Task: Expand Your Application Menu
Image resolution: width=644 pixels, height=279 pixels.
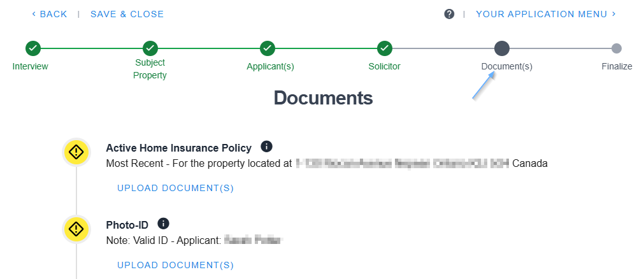Action: [x=546, y=14]
